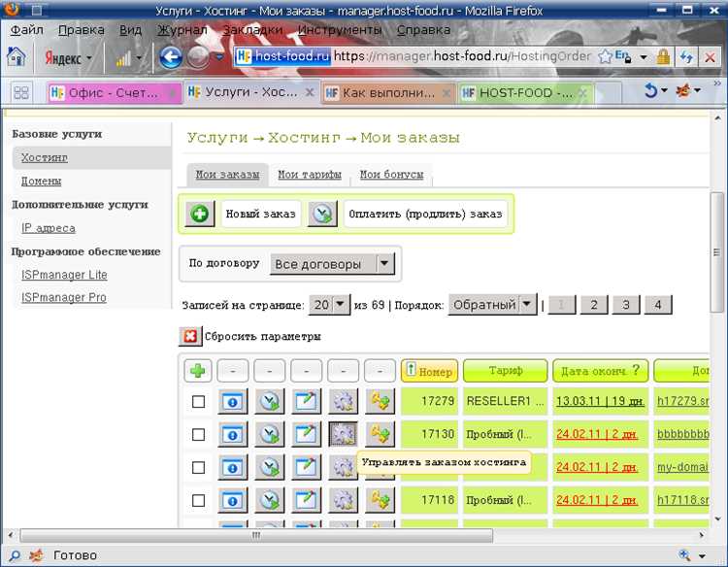This screenshot has width=728, height=567.
Task: Click info icon in the my-domai row
Action: pyautogui.click(x=233, y=467)
